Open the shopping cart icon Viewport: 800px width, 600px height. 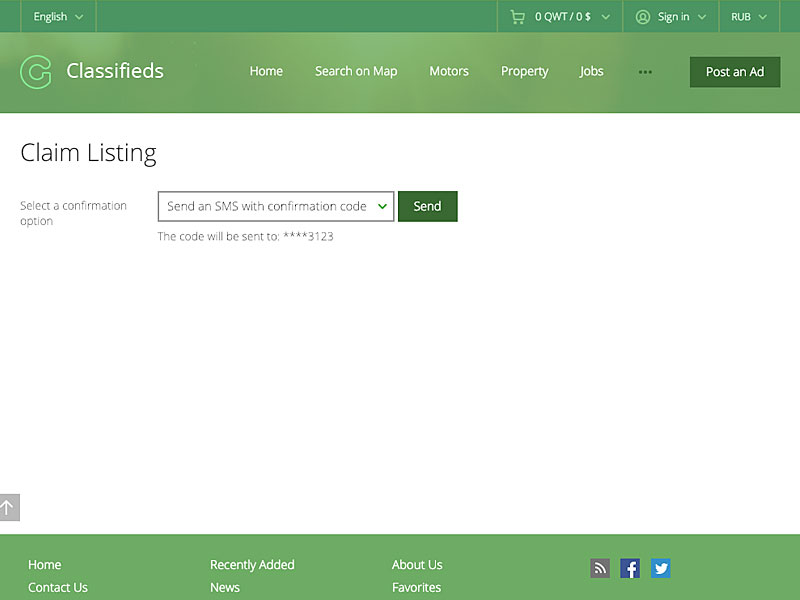pos(517,17)
